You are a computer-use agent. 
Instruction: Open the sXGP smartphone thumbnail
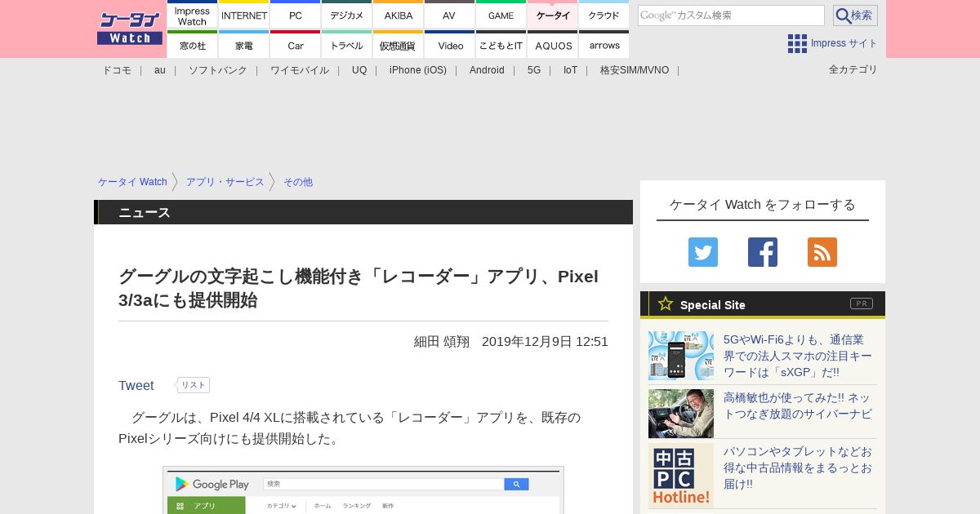pos(681,356)
